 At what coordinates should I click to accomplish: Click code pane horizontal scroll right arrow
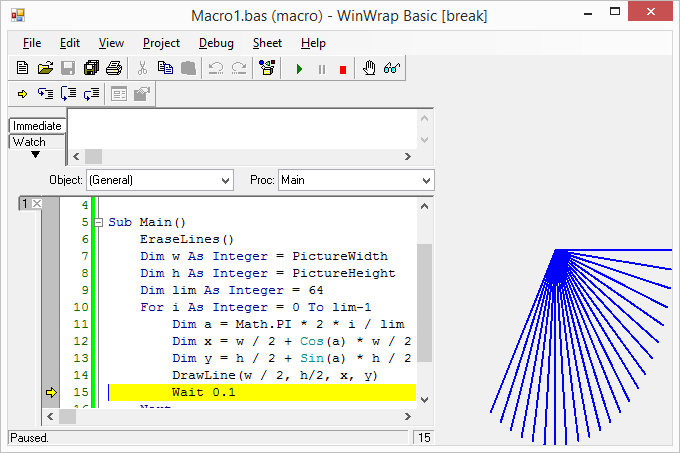[x=408, y=417]
